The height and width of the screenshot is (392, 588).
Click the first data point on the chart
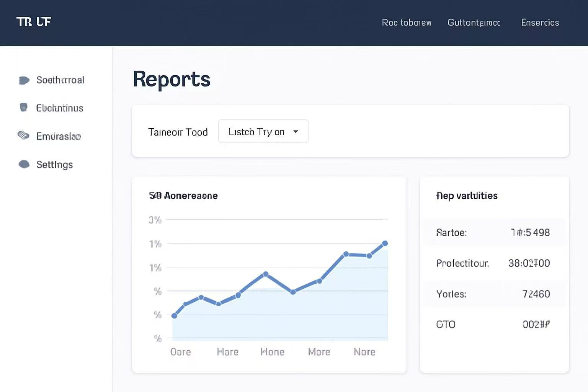pos(174,316)
